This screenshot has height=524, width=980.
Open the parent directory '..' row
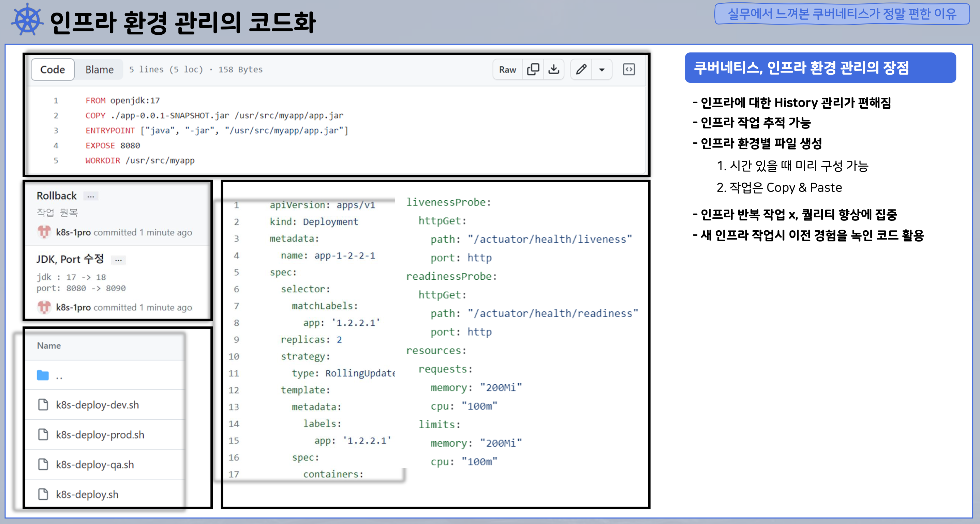[x=105, y=375]
